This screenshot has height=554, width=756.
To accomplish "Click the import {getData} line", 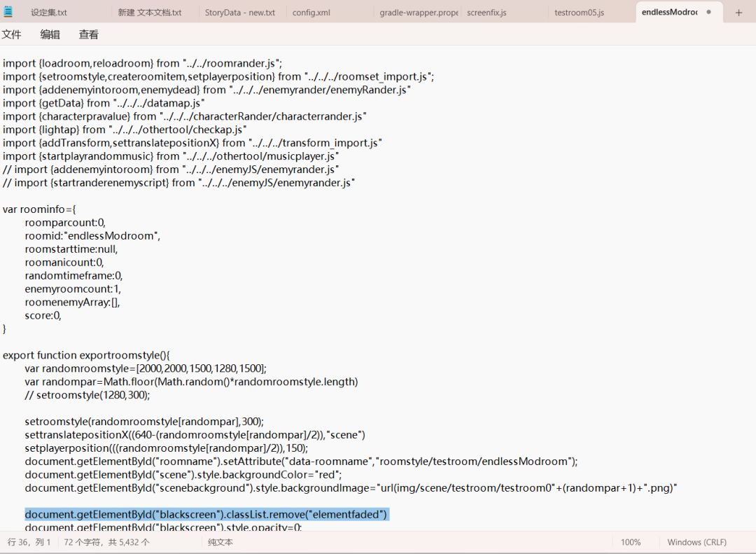I will (104, 103).
